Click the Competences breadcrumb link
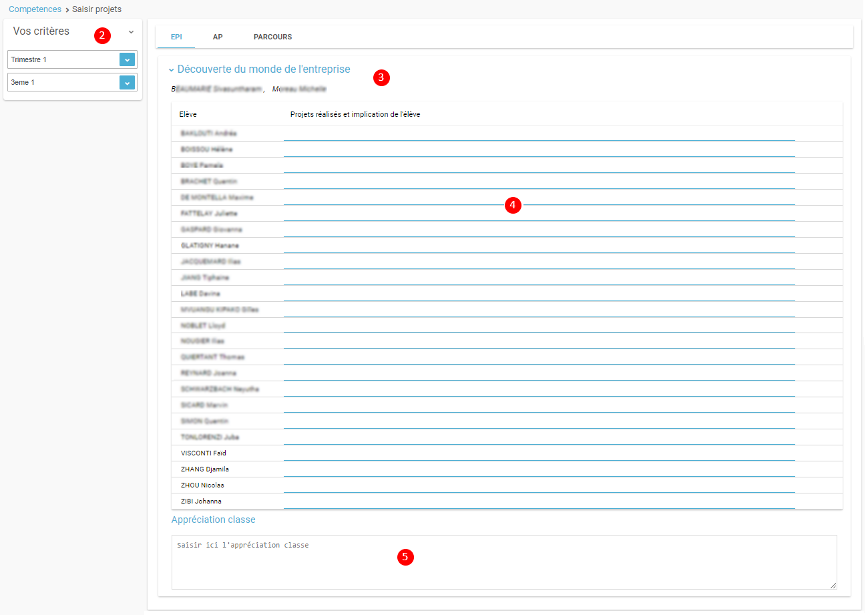The width and height of the screenshot is (868, 615). click(35, 9)
